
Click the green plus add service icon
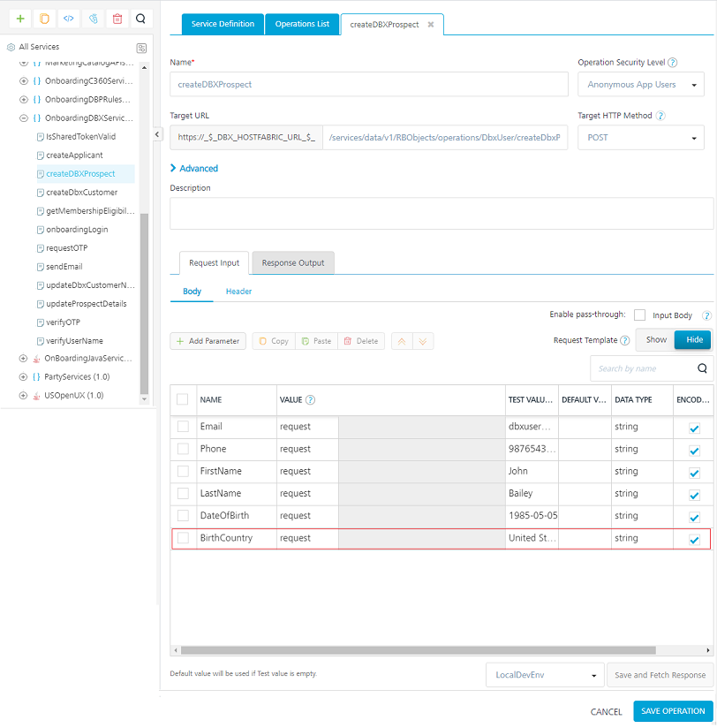coord(20,19)
